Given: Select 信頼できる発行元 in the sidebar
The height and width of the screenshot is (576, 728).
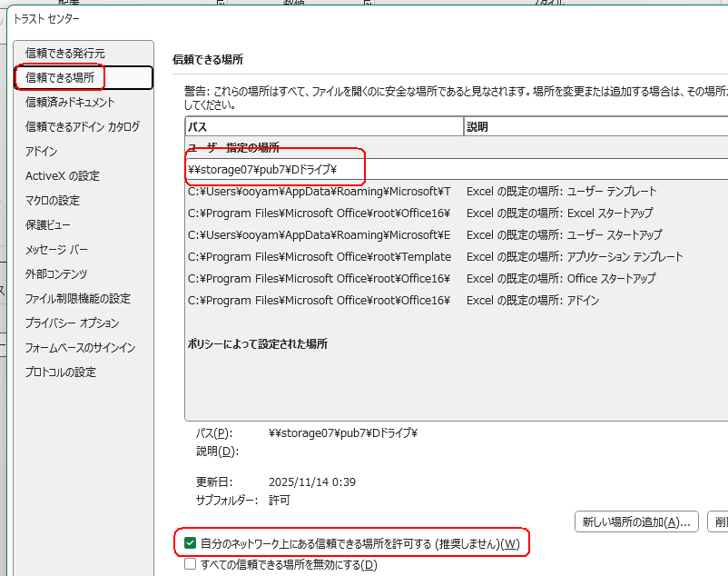Looking at the screenshot, I should tap(65, 54).
